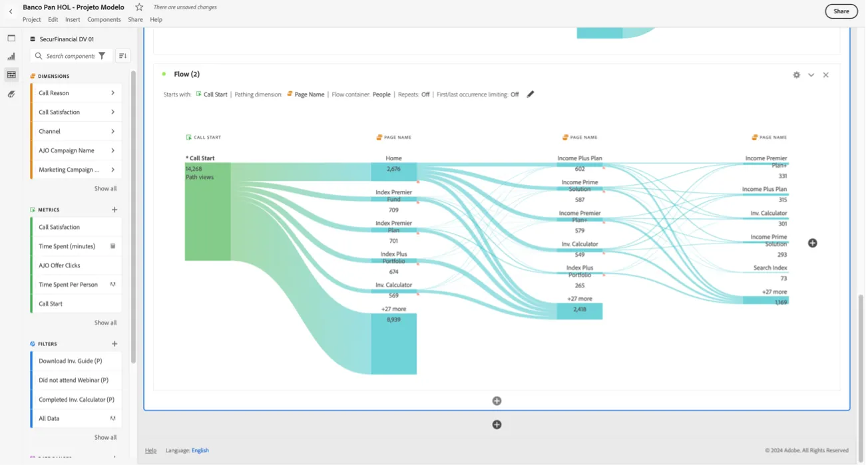Open the Insert menu
This screenshot has width=868, height=467.
point(73,19)
